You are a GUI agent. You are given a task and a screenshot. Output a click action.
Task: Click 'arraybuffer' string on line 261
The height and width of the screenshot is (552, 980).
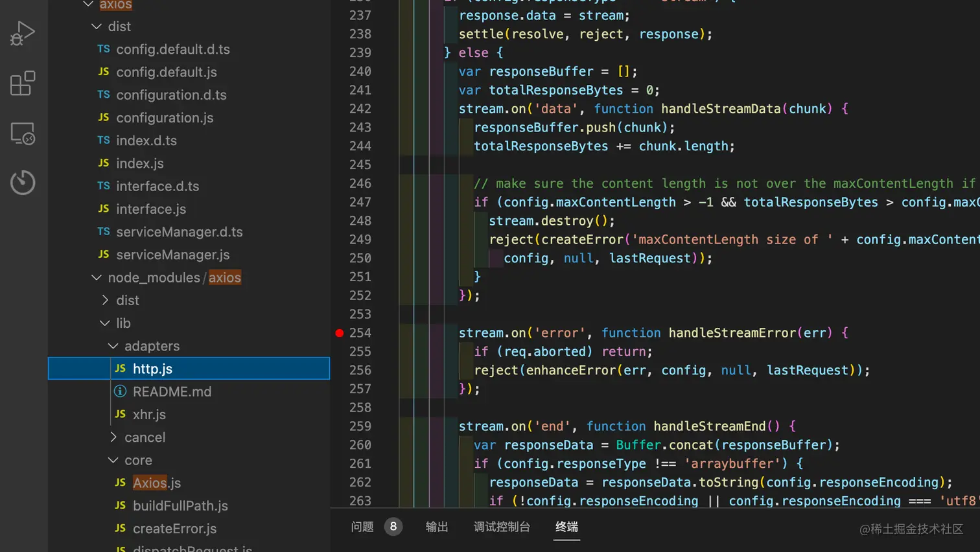tap(732, 464)
